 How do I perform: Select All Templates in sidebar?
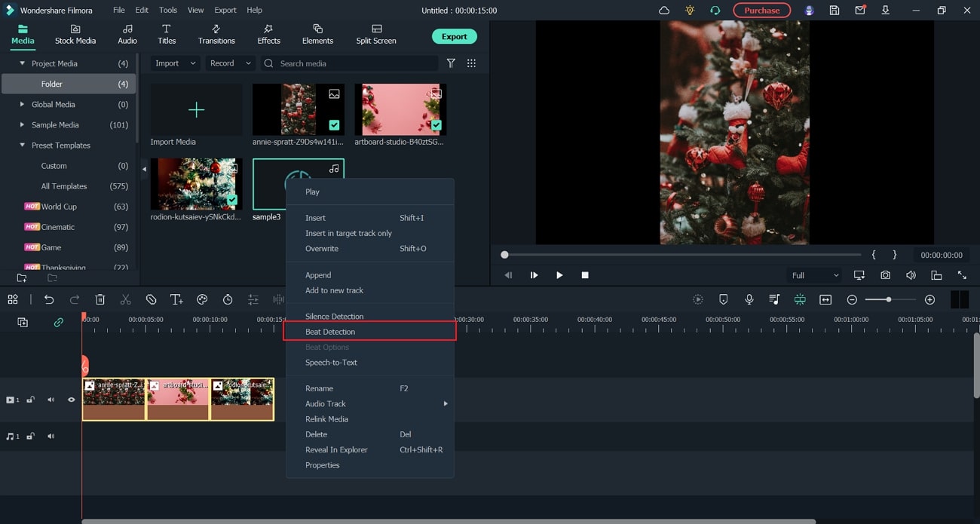coord(64,186)
